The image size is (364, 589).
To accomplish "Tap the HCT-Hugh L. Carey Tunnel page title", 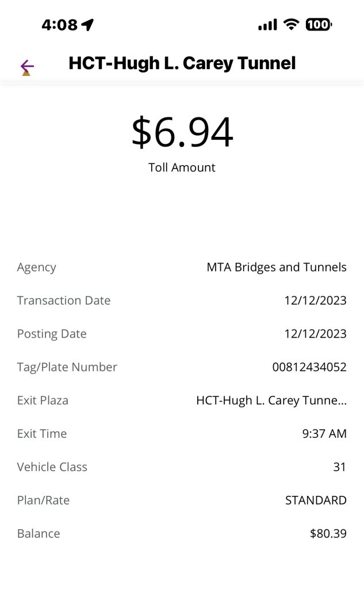I will pyautogui.click(x=182, y=63).
